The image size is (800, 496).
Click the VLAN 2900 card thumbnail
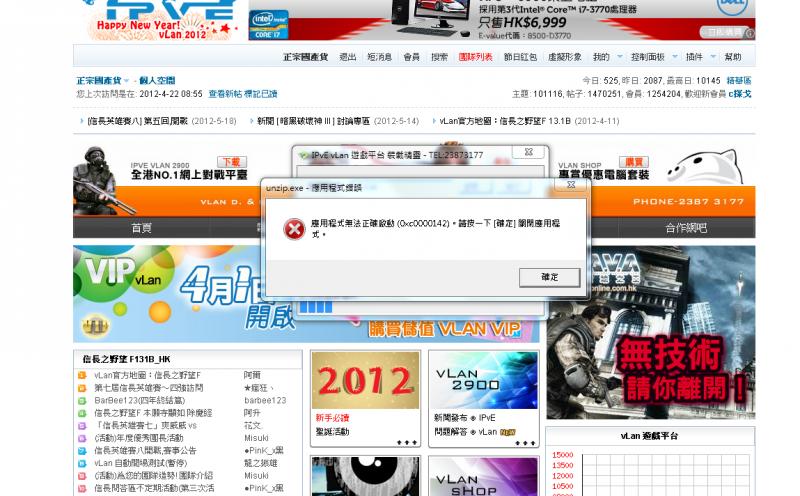pyautogui.click(x=484, y=380)
